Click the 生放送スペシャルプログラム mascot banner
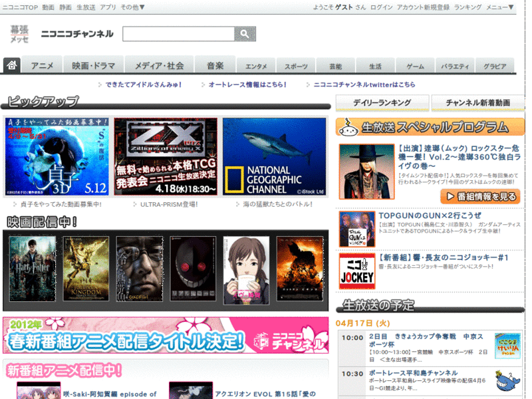This screenshot has width=532, height=399. point(430,127)
